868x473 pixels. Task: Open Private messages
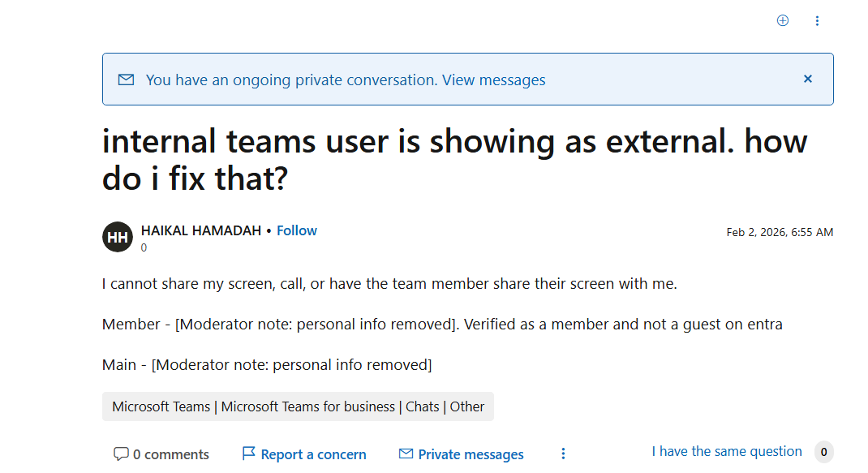pyautogui.click(x=471, y=454)
